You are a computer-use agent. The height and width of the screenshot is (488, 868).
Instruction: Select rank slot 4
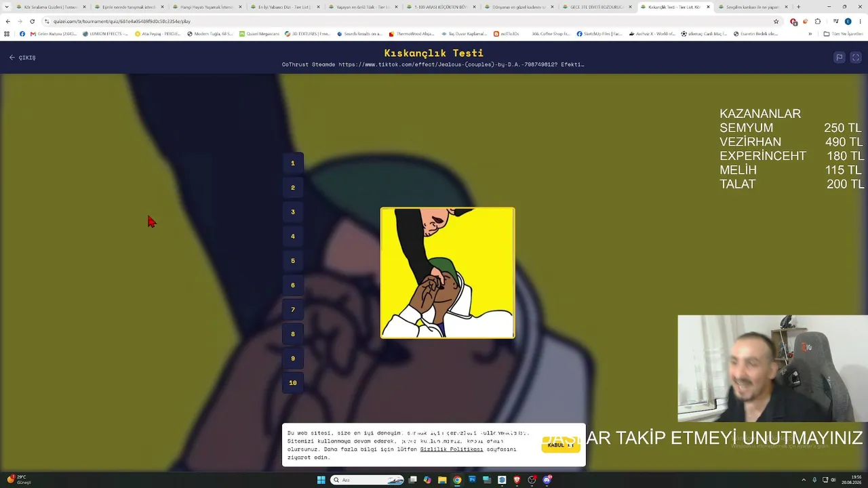click(293, 237)
